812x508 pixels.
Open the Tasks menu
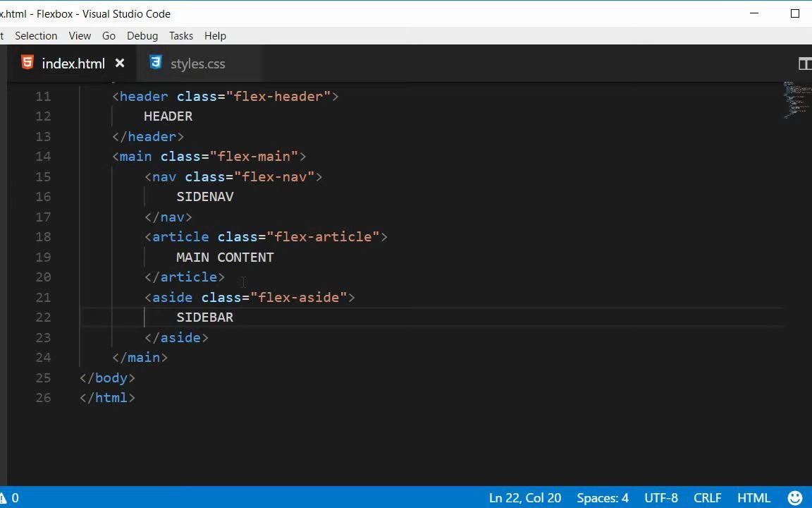(x=180, y=36)
